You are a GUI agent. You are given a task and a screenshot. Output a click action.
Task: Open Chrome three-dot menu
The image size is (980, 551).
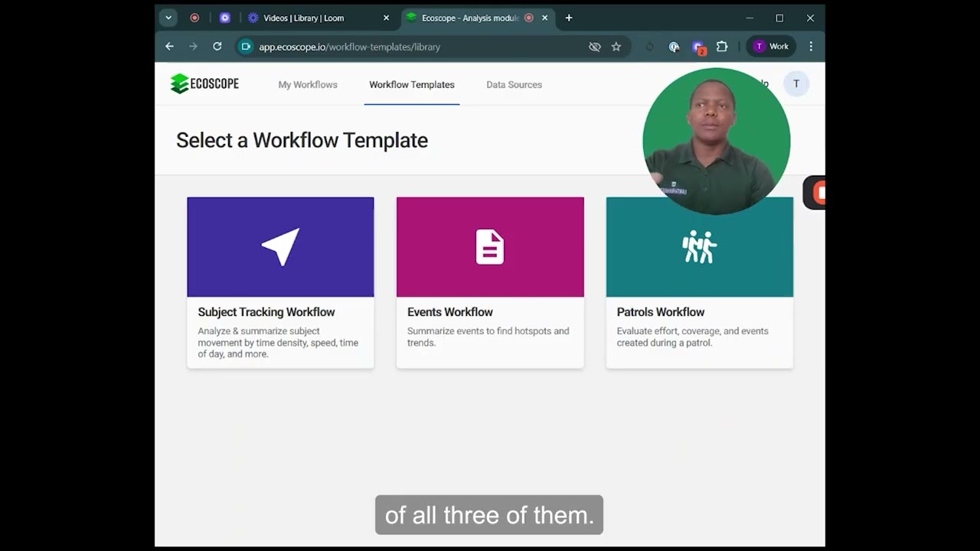(x=811, y=47)
